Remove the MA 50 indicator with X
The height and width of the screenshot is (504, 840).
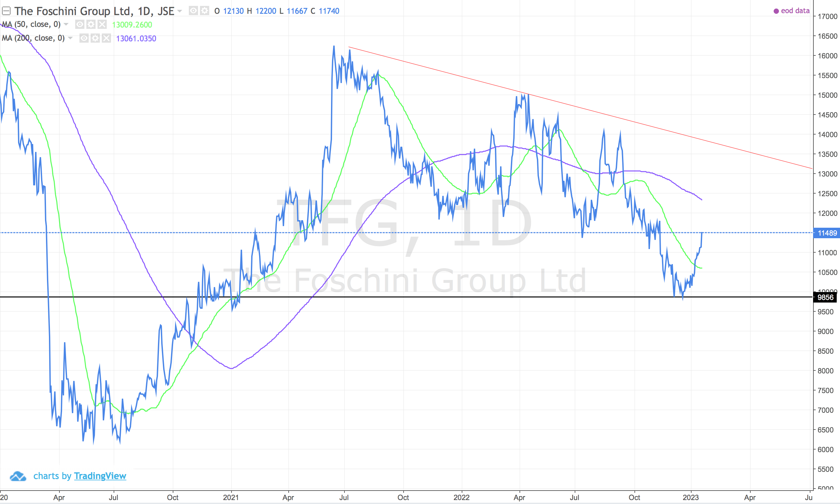102,25
